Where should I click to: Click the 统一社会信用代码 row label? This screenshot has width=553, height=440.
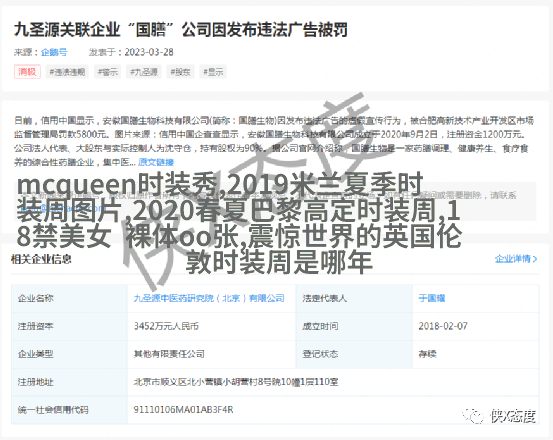tap(53, 410)
